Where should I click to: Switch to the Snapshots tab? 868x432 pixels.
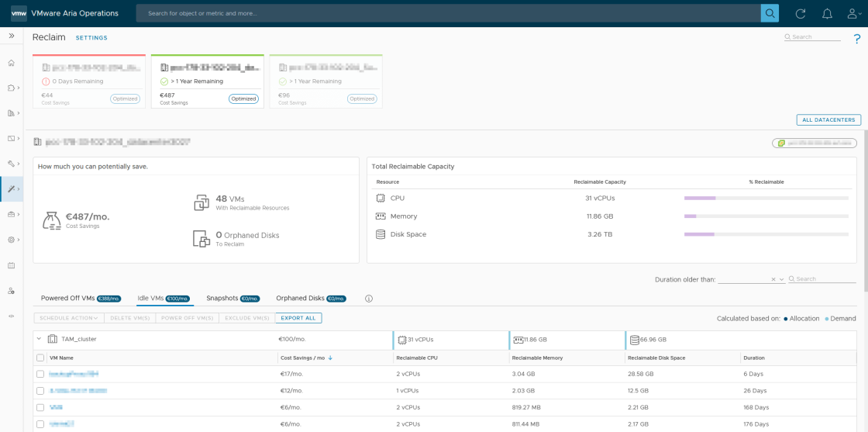[x=221, y=299]
